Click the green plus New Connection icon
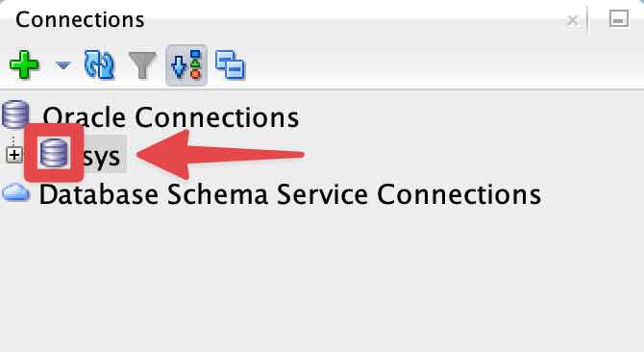 pyautogui.click(x=24, y=64)
